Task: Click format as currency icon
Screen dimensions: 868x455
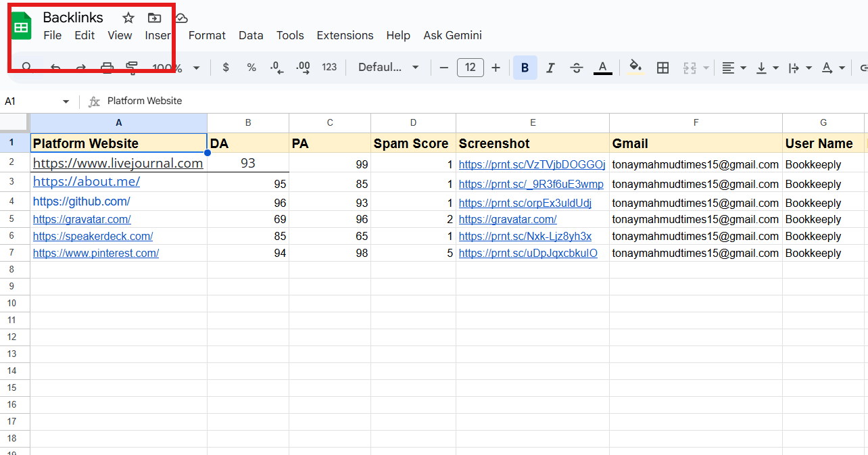Action: (226, 68)
